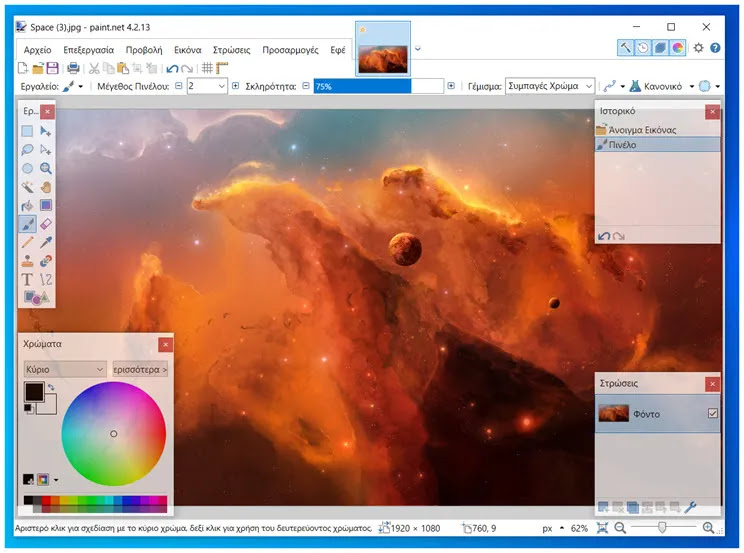Select the Zoom tool in the tools panel
The width and height of the screenshot is (744, 553).
[46, 168]
